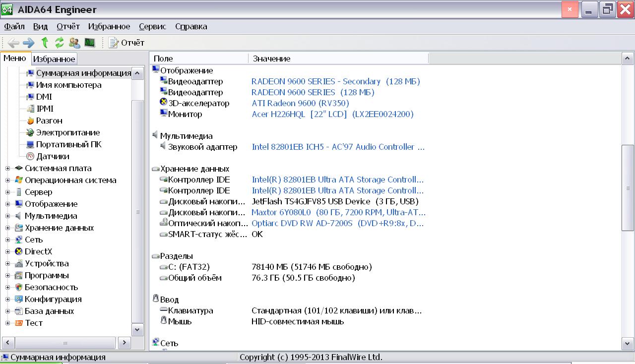The image size is (635, 364).
Task: Switch to the Меню tab
Action: tap(15, 58)
